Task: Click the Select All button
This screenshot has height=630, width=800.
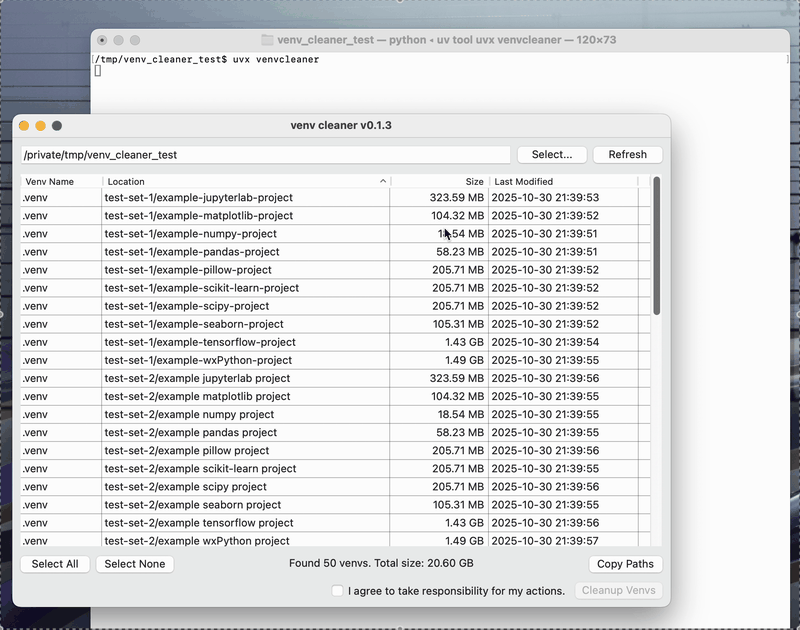Action: [x=55, y=564]
